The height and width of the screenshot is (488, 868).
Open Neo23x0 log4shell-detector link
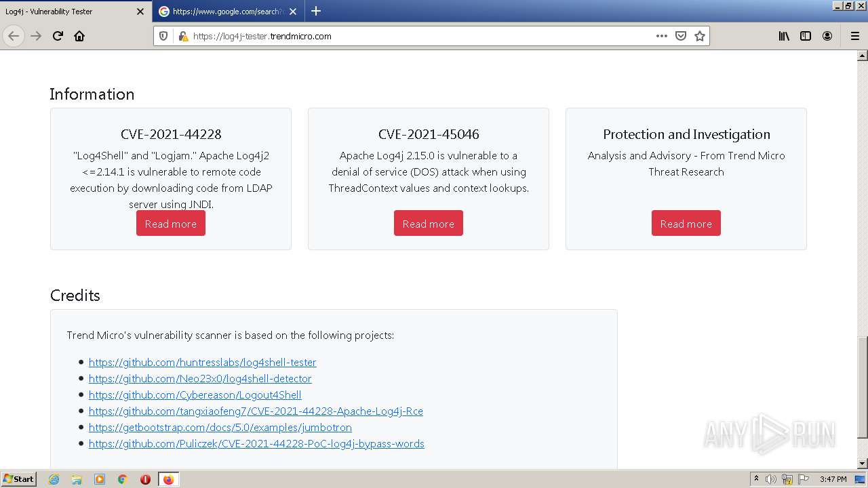pos(200,379)
